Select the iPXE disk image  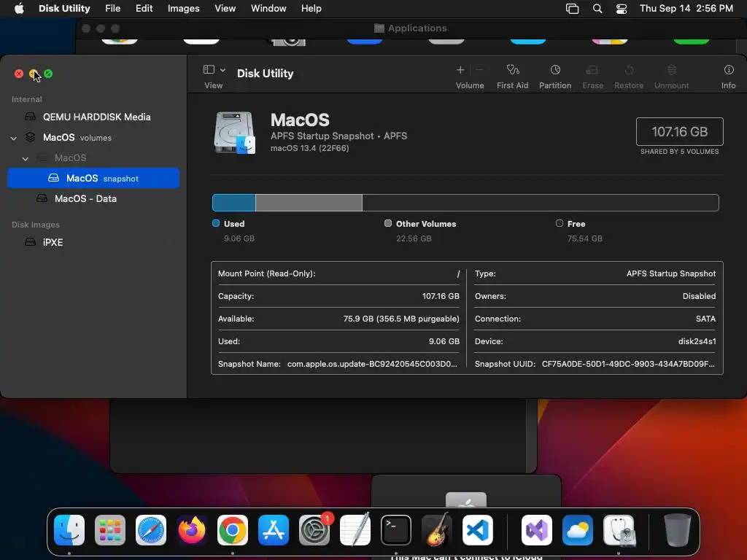click(x=93, y=242)
